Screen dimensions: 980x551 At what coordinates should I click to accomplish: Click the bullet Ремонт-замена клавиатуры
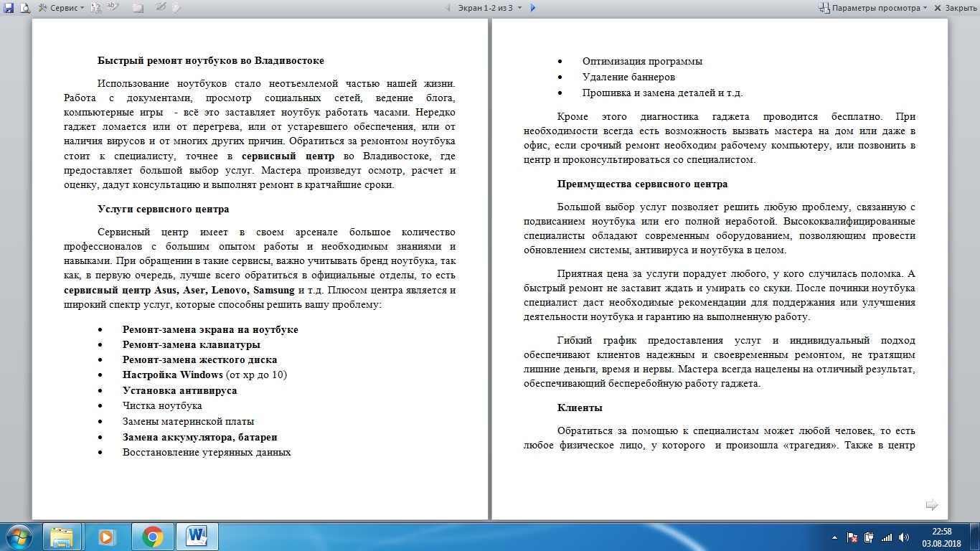pyautogui.click(x=192, y=345)
